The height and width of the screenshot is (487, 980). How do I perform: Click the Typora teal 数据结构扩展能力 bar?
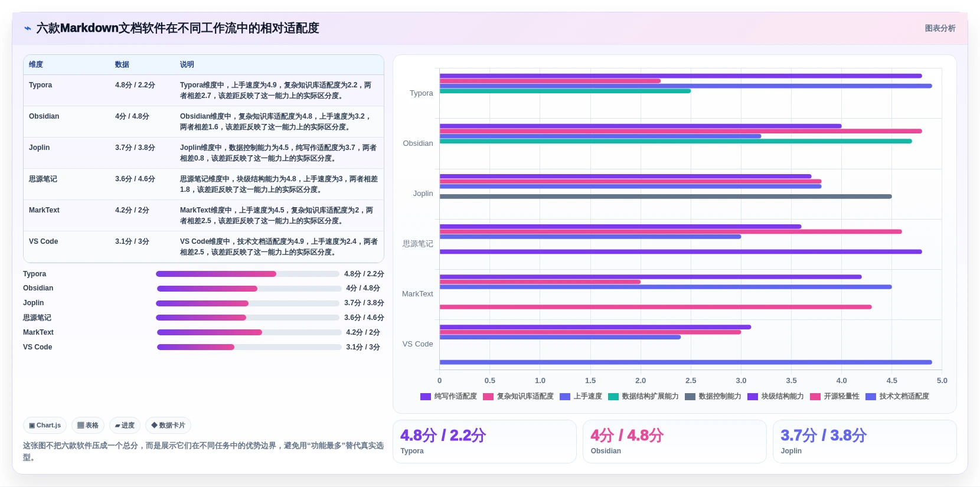point(565,91)
